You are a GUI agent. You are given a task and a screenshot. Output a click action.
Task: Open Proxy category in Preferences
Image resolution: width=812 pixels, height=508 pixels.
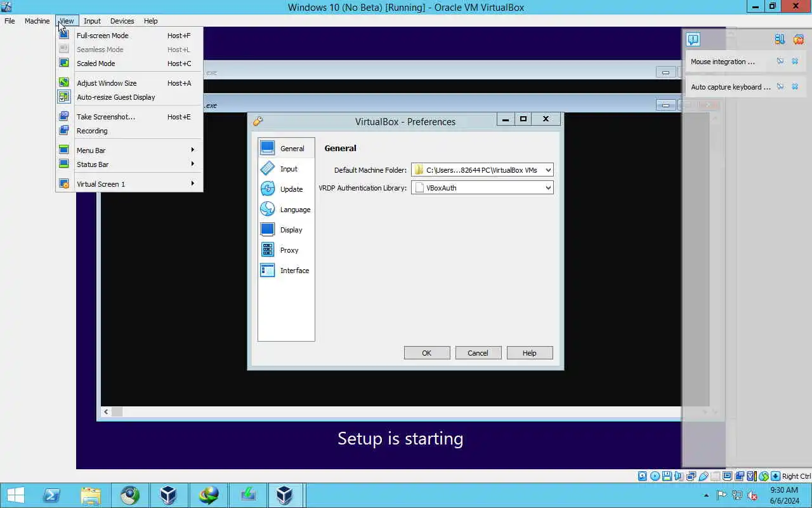tap(286, 250)
